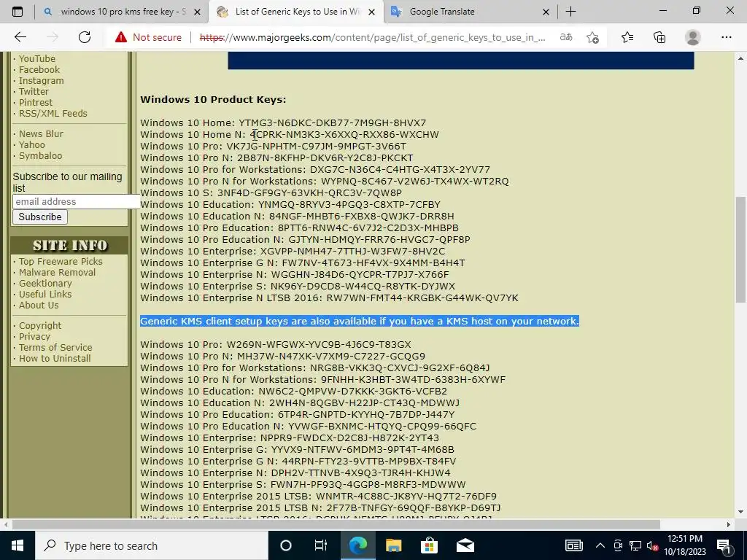Click the taskbar search box
747x560 pixels.
pyautogui.click(x=152, y=545)
